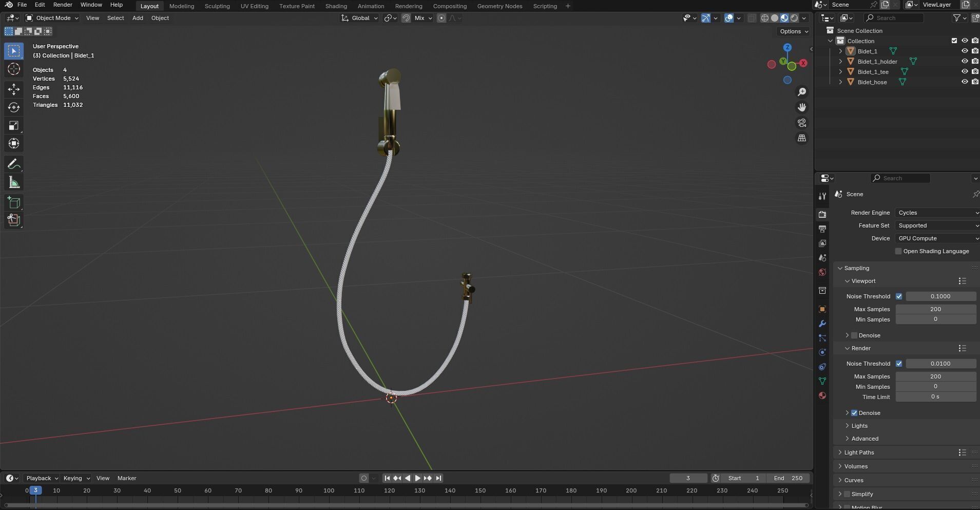Open Feature Set dropdown
980x510 pixels.
(x=937, y=225)
